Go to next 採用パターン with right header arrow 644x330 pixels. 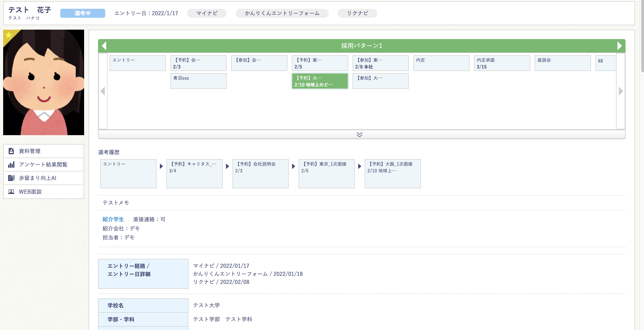[619, 46]
